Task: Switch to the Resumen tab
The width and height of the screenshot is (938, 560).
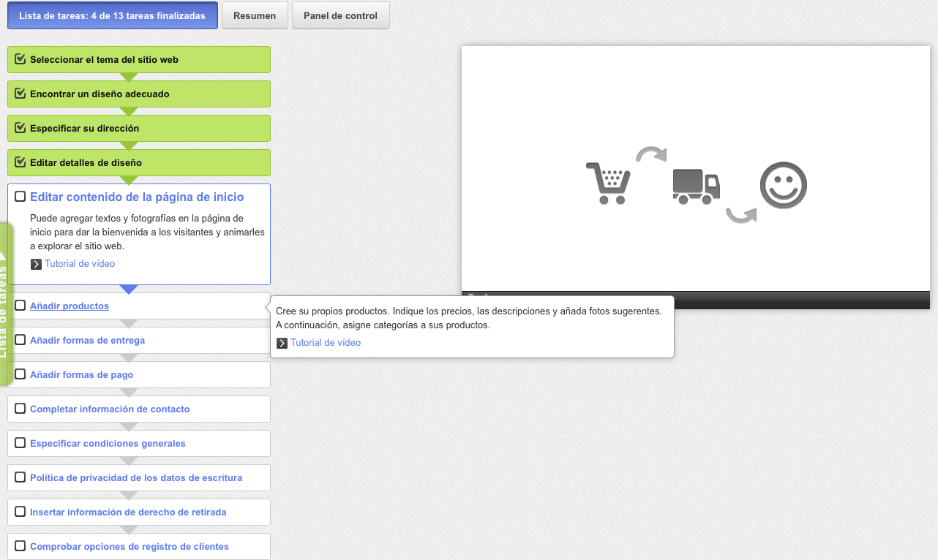Action: pyautogui.click(x=255, y=16)
